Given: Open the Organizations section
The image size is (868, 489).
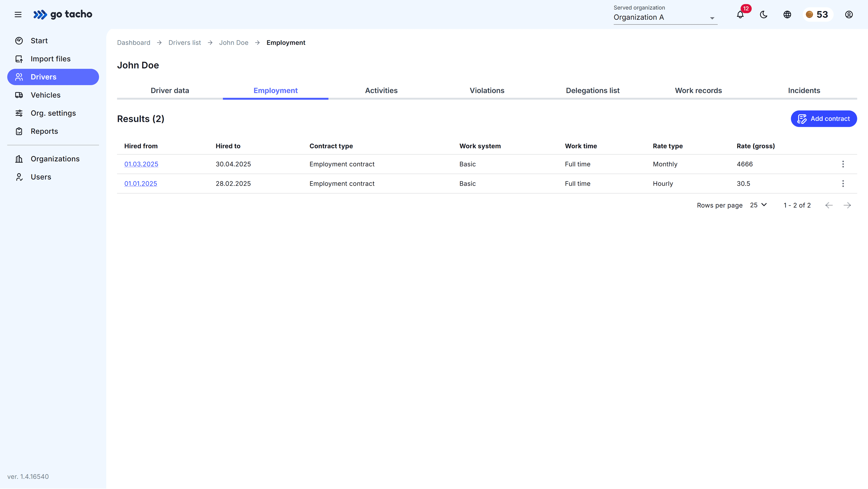Looking at the screenshot, I should (x=55, y=158).
